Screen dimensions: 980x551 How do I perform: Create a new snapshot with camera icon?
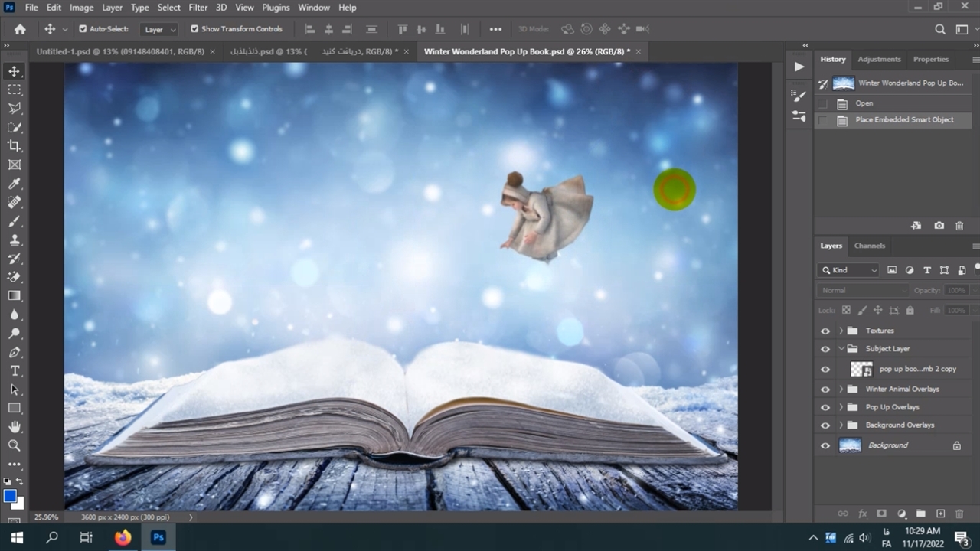pyautogui.click(x=939, y=226)
